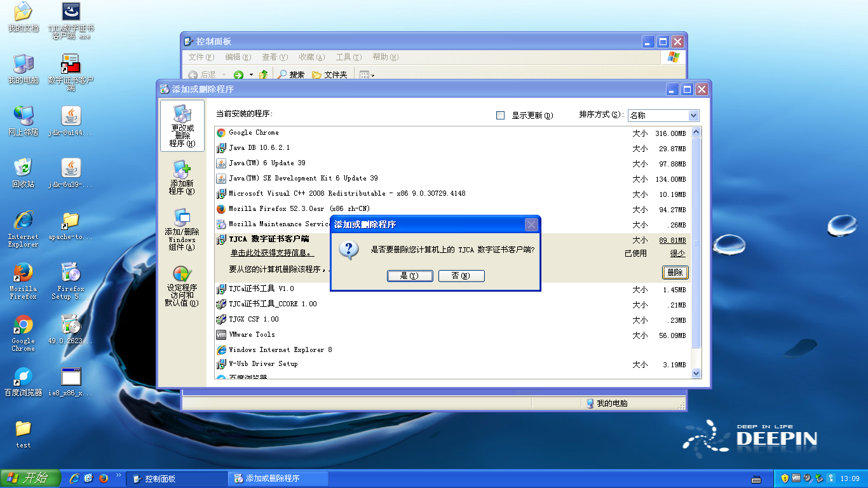Open 工具(T) menu in 控制面板 window

pos(348,57)
